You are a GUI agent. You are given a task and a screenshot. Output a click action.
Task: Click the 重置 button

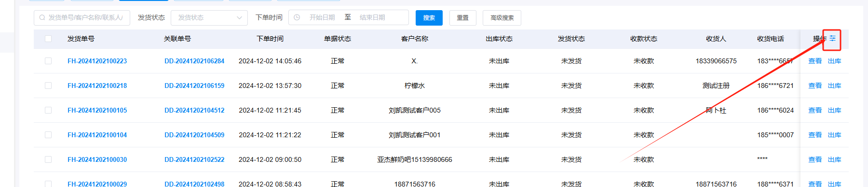coord(463,17)
